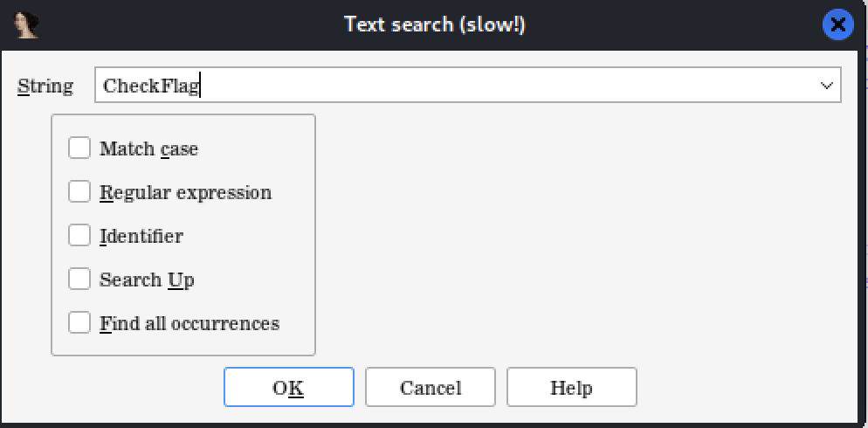
Task: Enable the Find all occurrences checkbox
Action: point(79,323)
